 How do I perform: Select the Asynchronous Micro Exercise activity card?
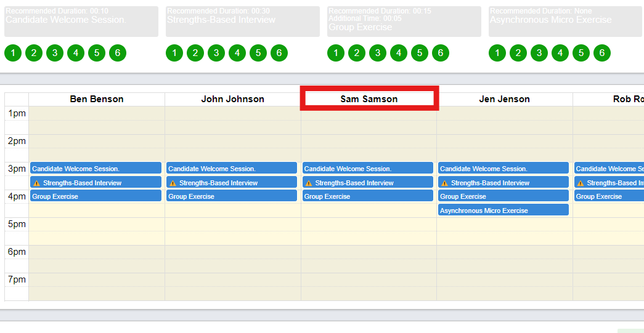(566, 22)
